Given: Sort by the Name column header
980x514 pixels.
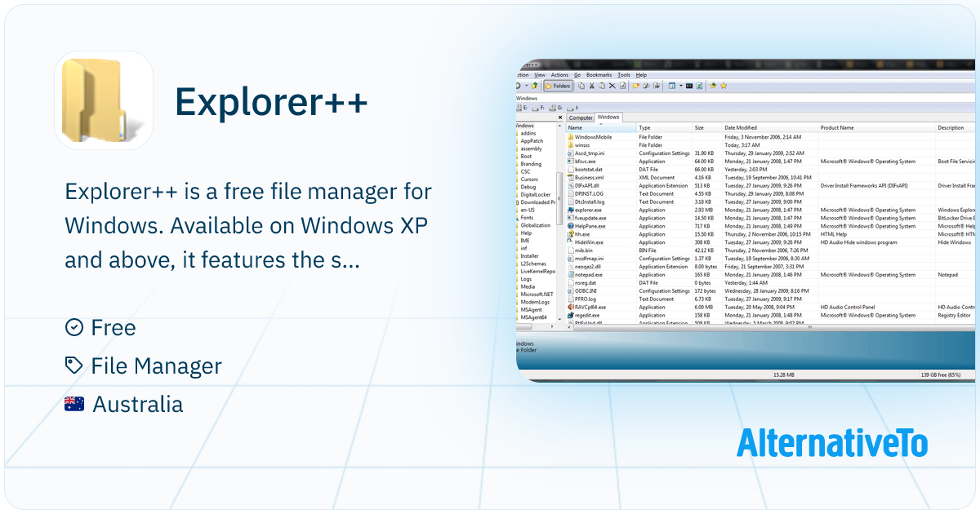Looking at the screenshot, I should [601, 127].
